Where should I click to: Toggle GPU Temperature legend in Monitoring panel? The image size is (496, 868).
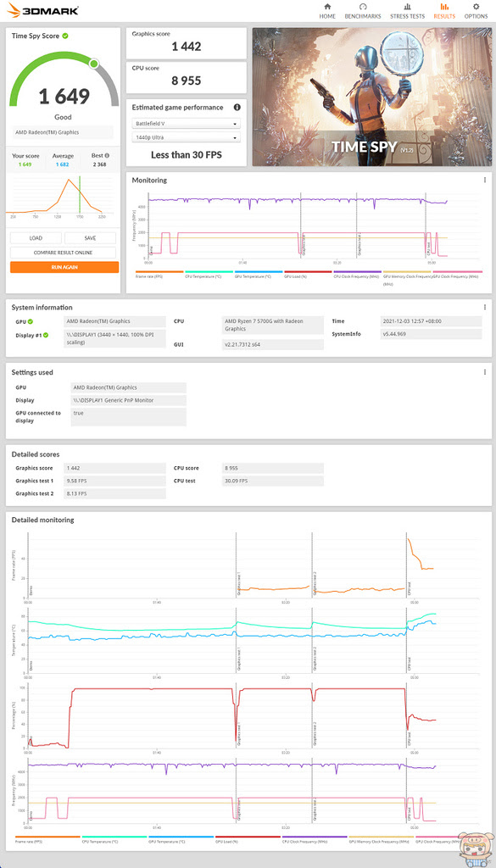[x=259, y=274]
